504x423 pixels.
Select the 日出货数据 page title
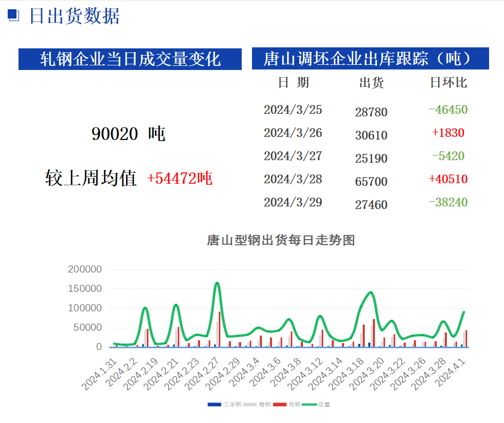point(75,16)
